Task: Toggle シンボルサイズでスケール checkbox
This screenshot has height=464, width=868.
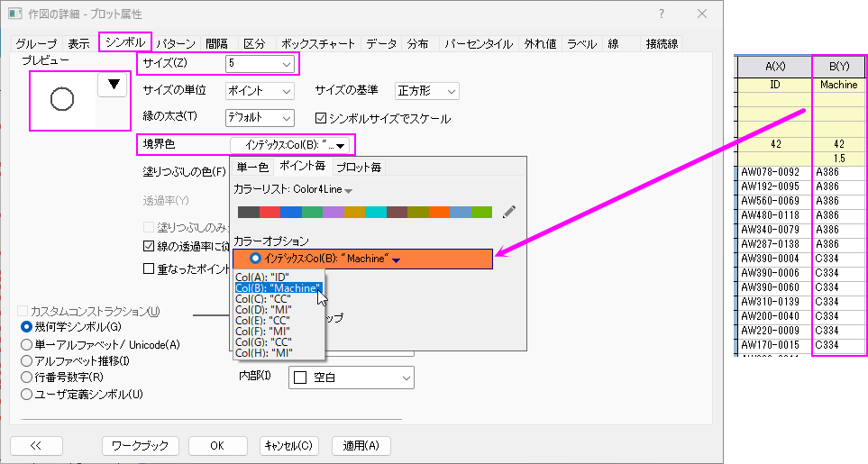Action: 321,118
